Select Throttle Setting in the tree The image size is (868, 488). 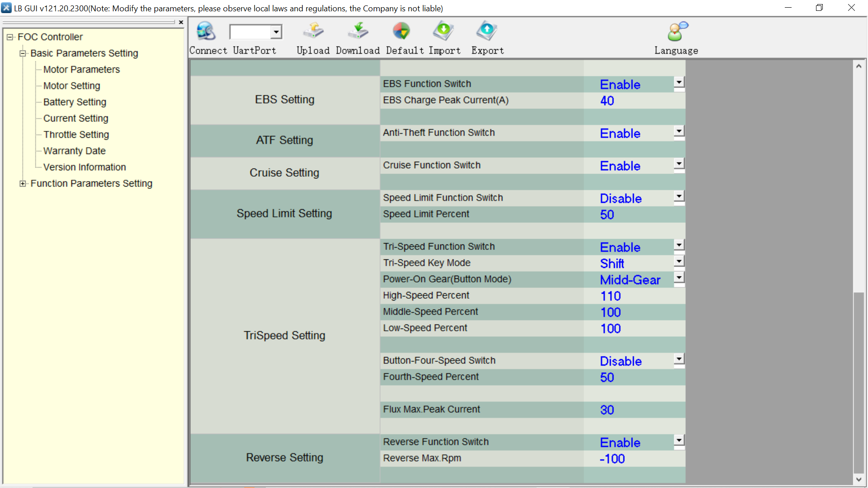76,135
